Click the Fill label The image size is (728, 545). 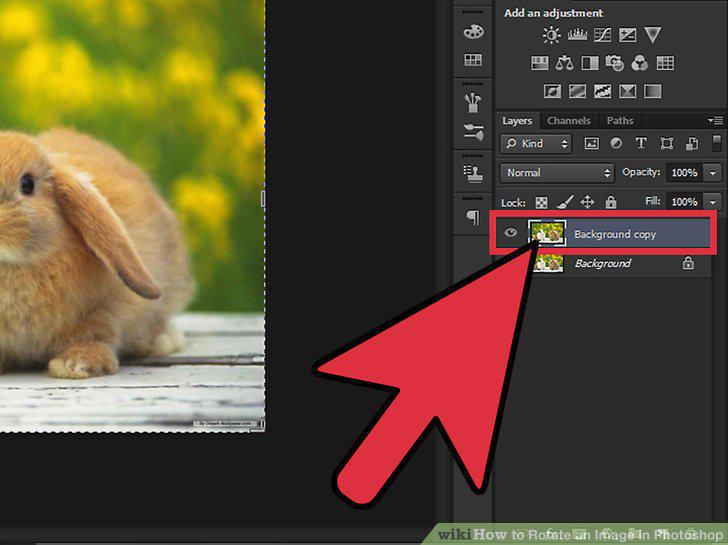pyautogui.click(x=653, y=201)
